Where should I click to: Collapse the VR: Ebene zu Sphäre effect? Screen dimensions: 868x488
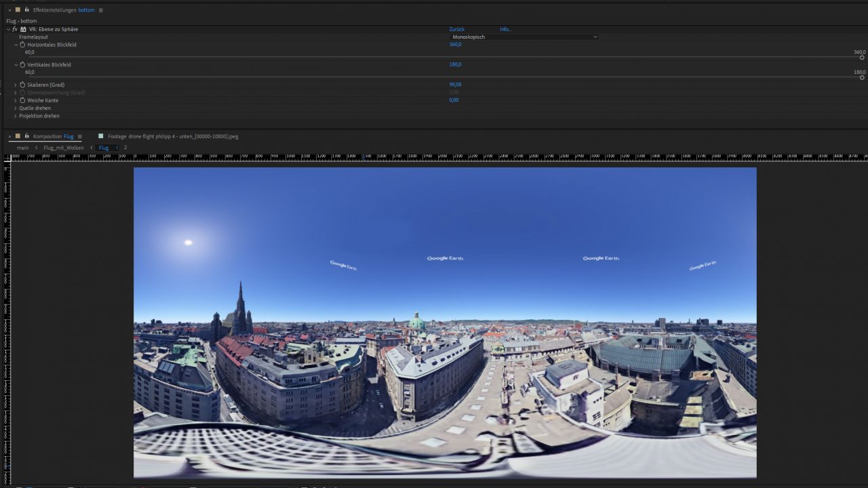[x=8, y=29]
